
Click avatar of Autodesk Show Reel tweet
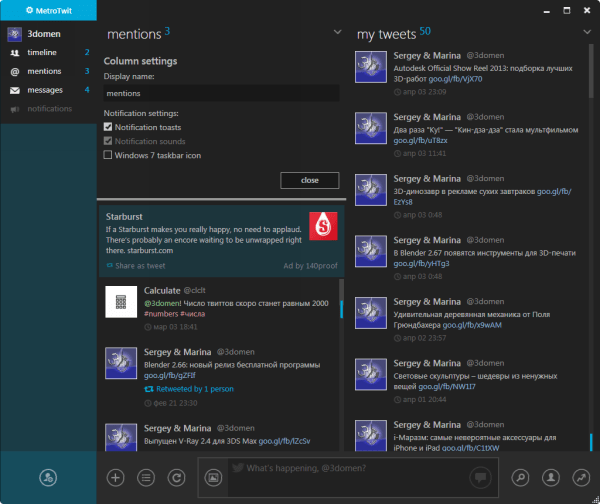[x=370, y=67]
